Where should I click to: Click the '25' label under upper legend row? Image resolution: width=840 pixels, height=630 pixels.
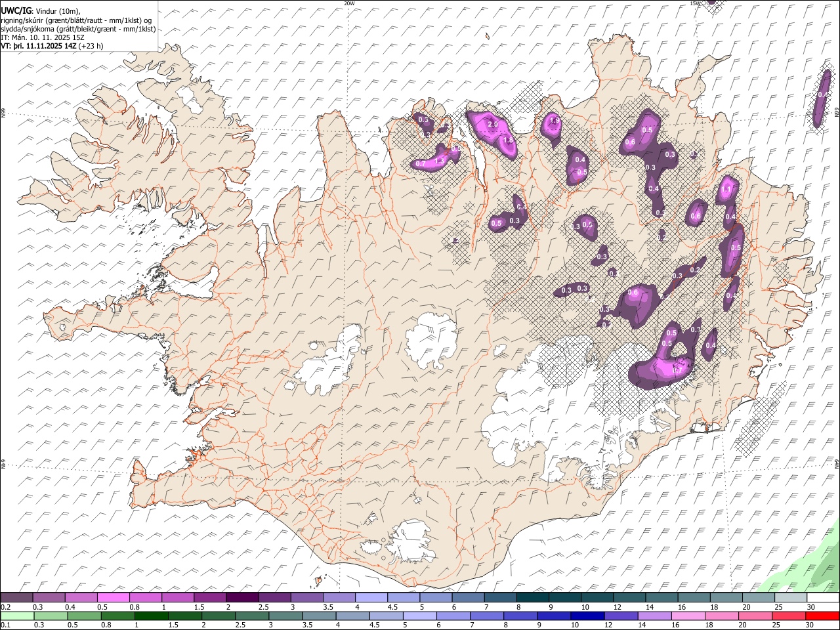(x=779, y=607)
